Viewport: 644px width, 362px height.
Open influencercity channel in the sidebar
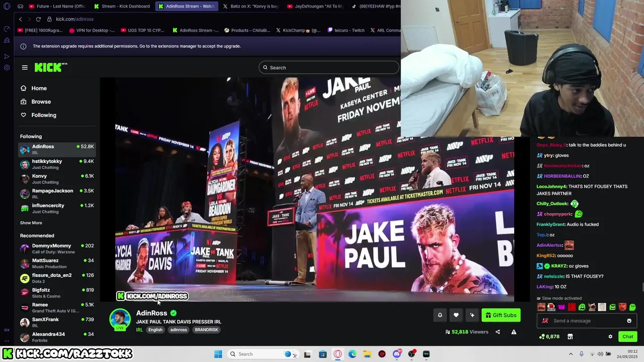(x=57, y=208)
